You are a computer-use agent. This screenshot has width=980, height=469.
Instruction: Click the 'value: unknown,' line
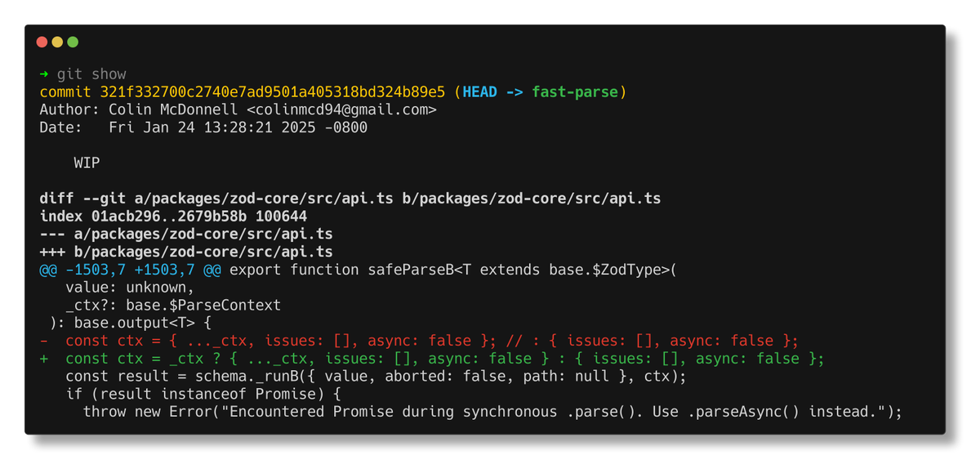(x=130, y=288)
